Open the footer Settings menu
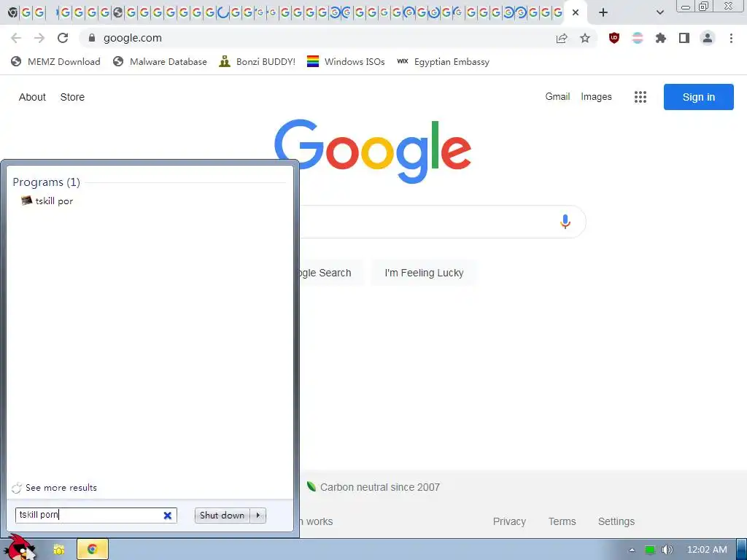 pyautogui.click(x=616, y=521)
